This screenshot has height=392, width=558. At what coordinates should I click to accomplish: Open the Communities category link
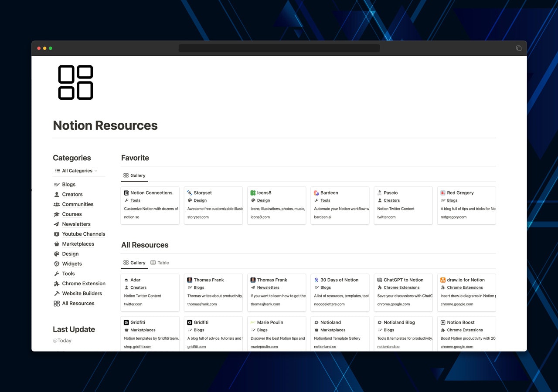(78, 204)
